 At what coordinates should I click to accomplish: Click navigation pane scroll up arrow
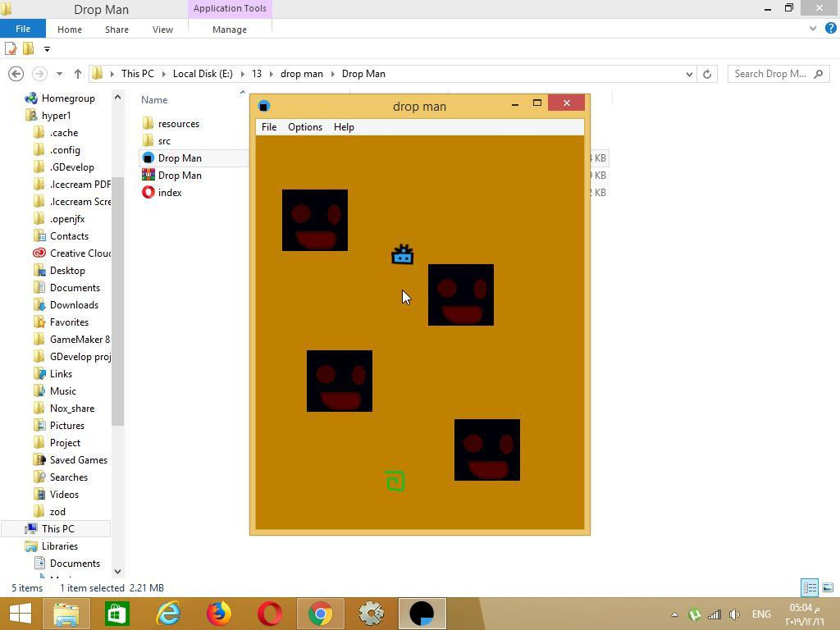[x=117, y=98]
